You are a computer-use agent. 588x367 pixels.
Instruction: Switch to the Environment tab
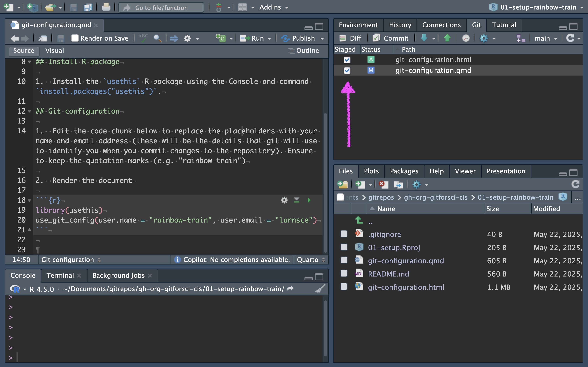[x=358, y=25]
